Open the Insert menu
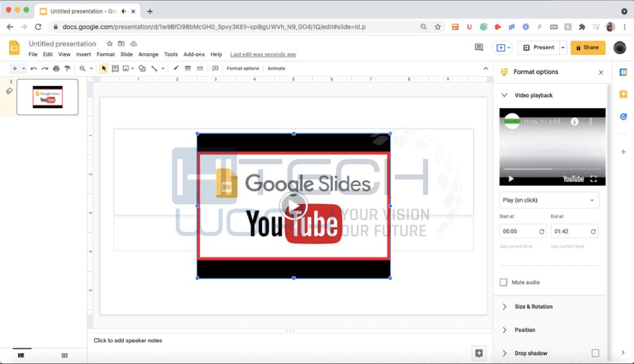This screenshot has height=364, width=634. click(84, 54)
